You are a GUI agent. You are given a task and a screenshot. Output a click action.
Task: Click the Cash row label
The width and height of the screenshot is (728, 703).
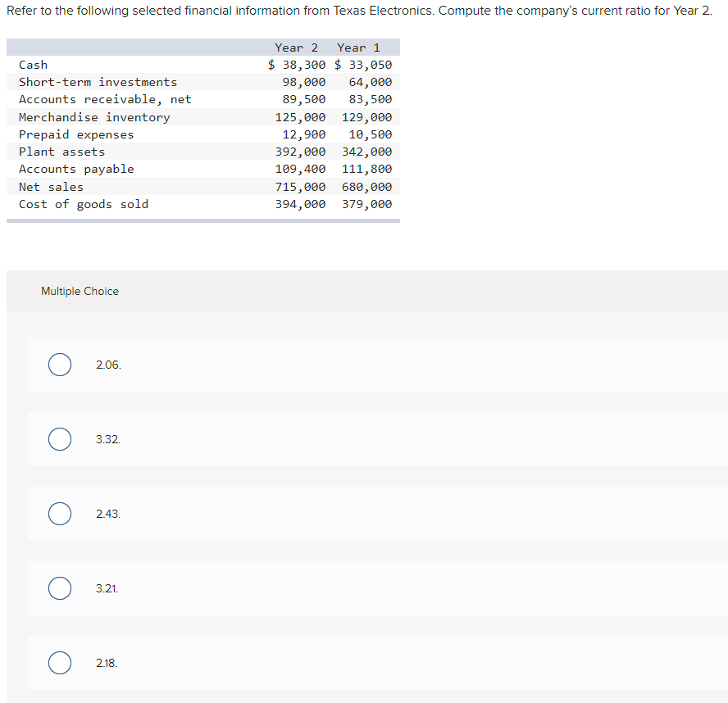click(33, 65)
